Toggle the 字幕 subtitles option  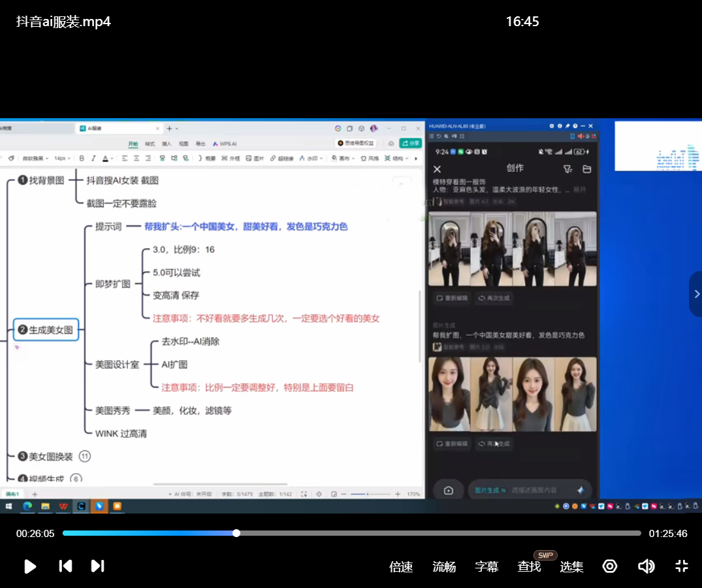487,567
